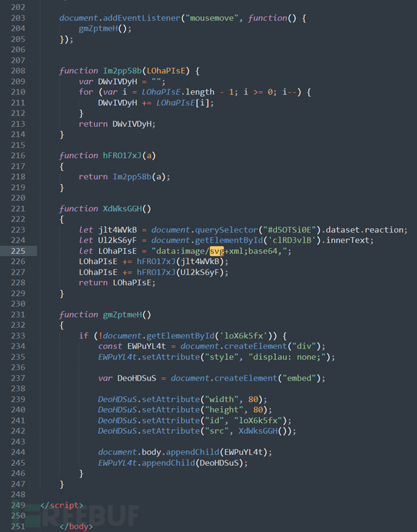The height and width of the screenshot is (532, 417).
Task: Click line number 208 in gutter
Action: tap(18, 71)
